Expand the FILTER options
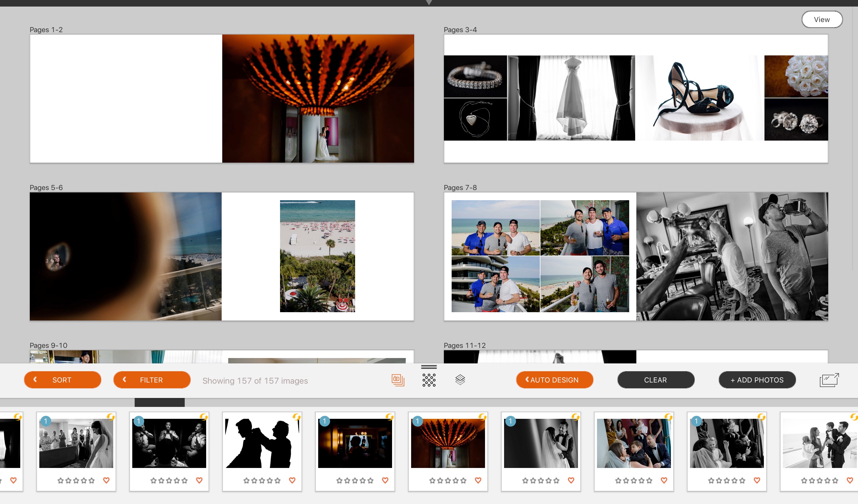 click(152, 380)
